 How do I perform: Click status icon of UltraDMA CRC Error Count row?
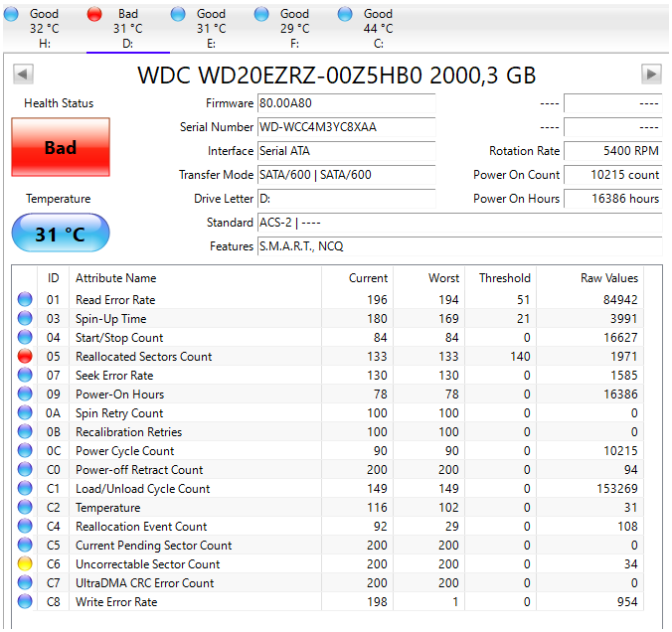pos(25,582)
